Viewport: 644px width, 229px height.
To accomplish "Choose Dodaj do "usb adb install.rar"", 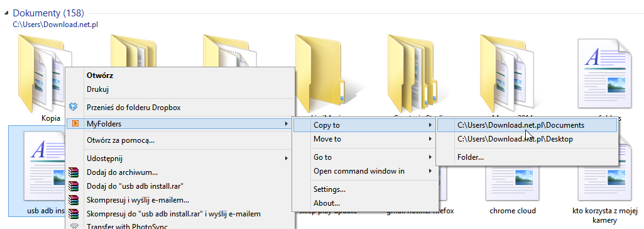I will [180, 186].
